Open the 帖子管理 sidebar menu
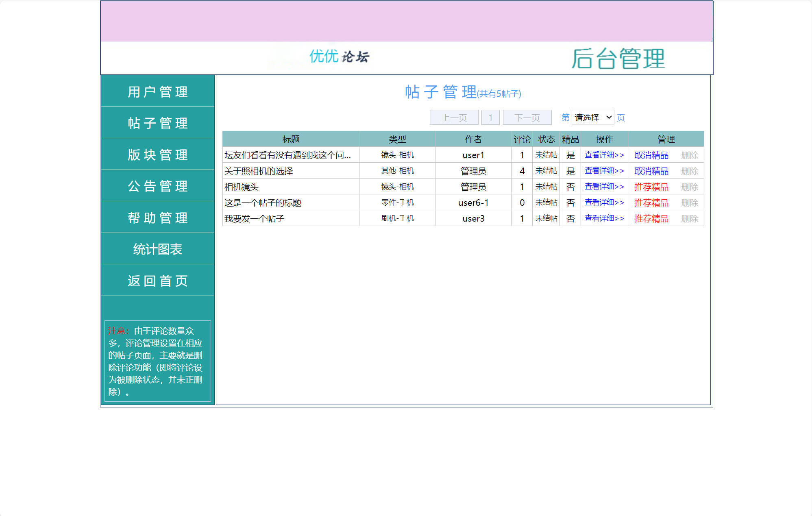Image resolution: width=812 pixels, height=516 pixels. (157, 123)
